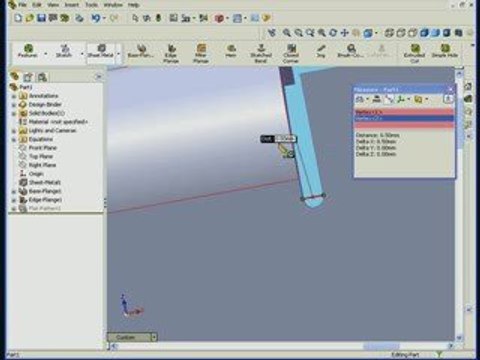
Task: Open the PropertyManager tab icon
Action: coord(28,77)
